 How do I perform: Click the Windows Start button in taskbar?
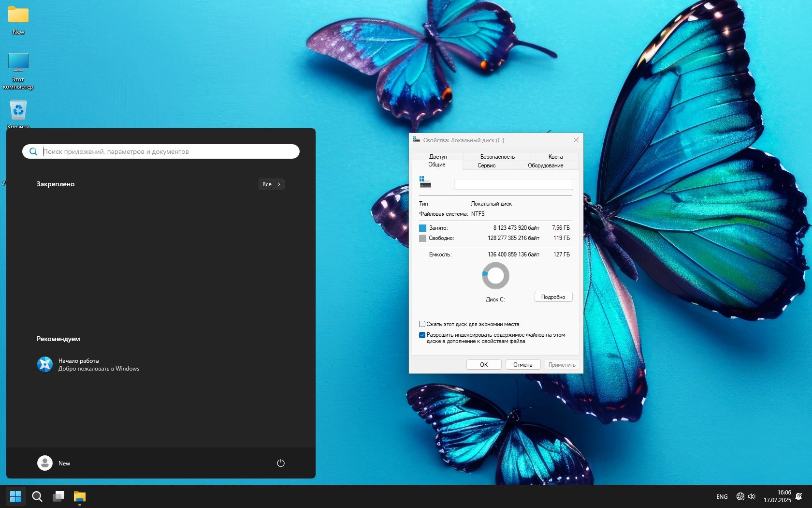point(15,496)
